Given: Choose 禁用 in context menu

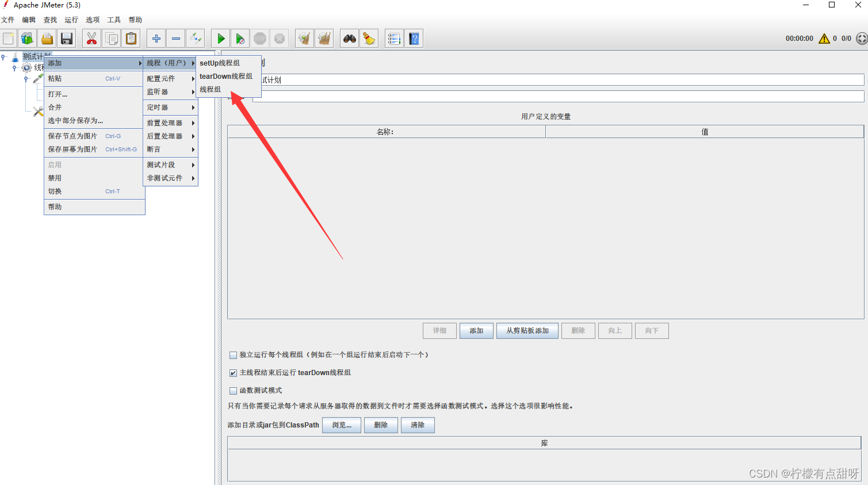Looking at the screenshot, I should pyautogui.click(x=94, y=178).
